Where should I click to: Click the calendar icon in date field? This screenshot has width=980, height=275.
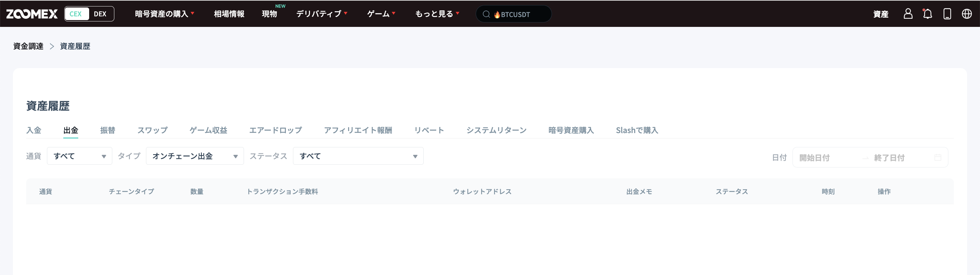point(938,158)
